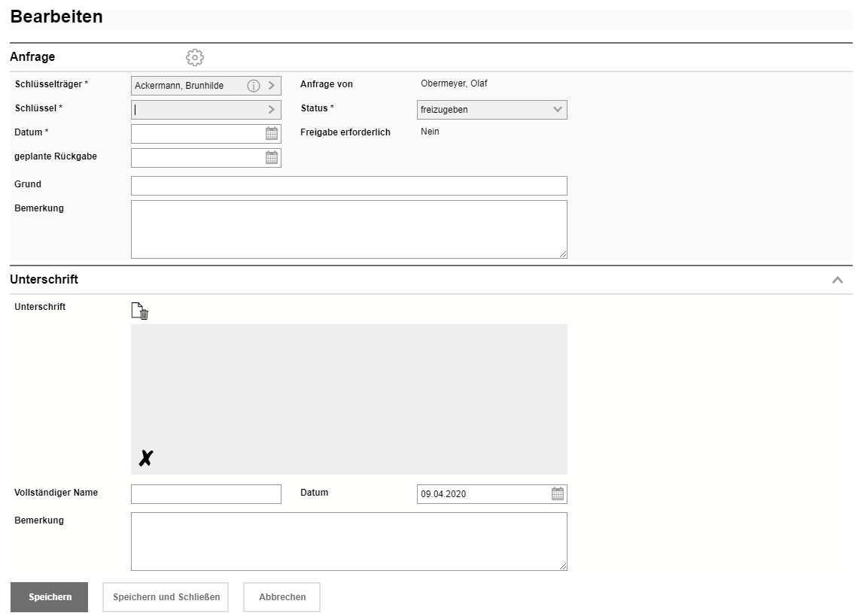
Task: Click the Unterschrift Datum field 09.04.2020
Action: 482,494
